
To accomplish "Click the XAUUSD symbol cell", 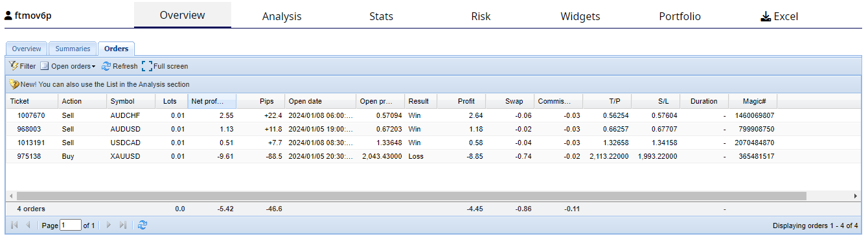I will click(x=131, y=156).
